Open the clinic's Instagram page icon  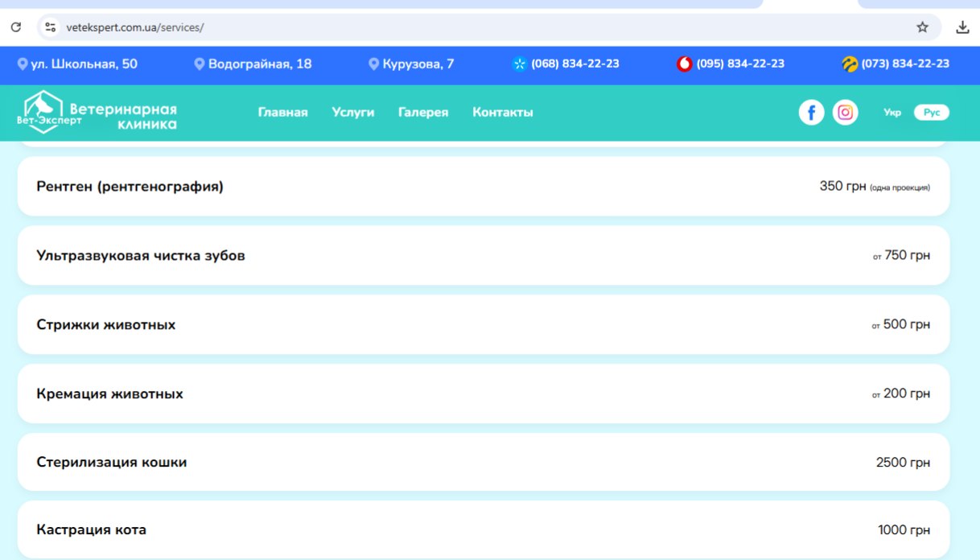[845, 113]
